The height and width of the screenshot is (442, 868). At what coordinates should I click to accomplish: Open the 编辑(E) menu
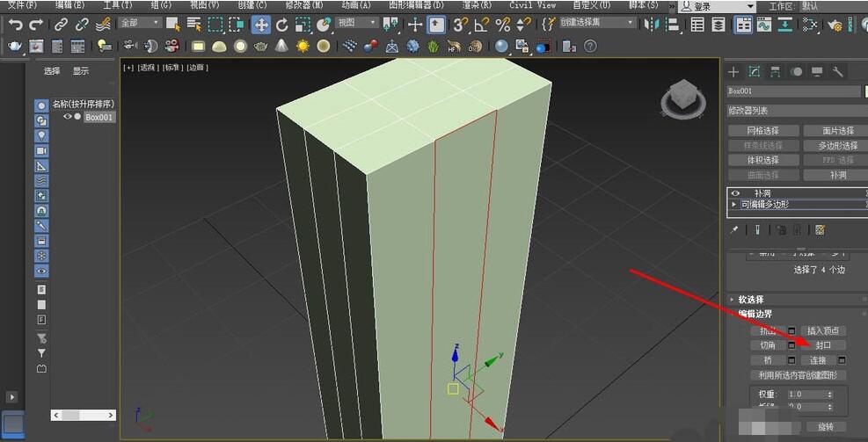[70, 5]
